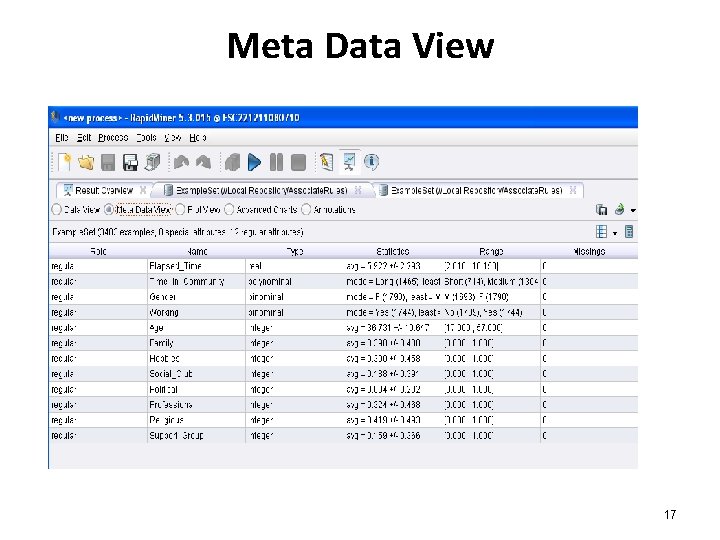The image size is (720, 540).
Task: Select the Annotations radio button
Action: (x=306, y=210)
